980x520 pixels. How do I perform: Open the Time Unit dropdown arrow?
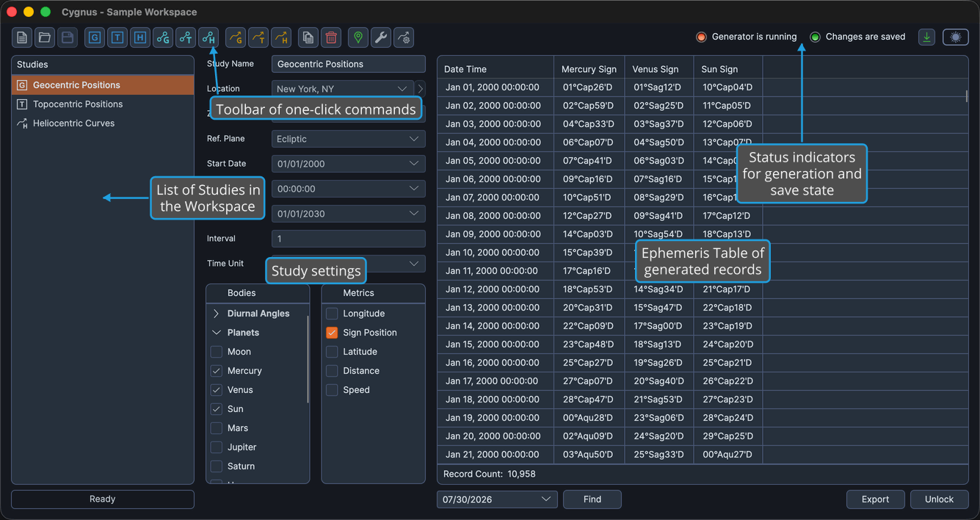(414, 264)
